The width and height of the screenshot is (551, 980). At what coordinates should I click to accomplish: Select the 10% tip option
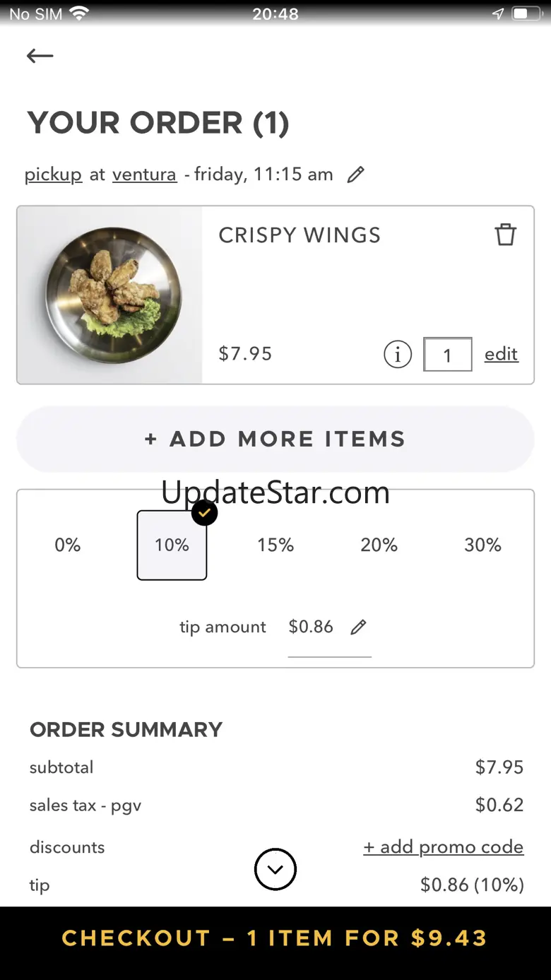[172, 545]
